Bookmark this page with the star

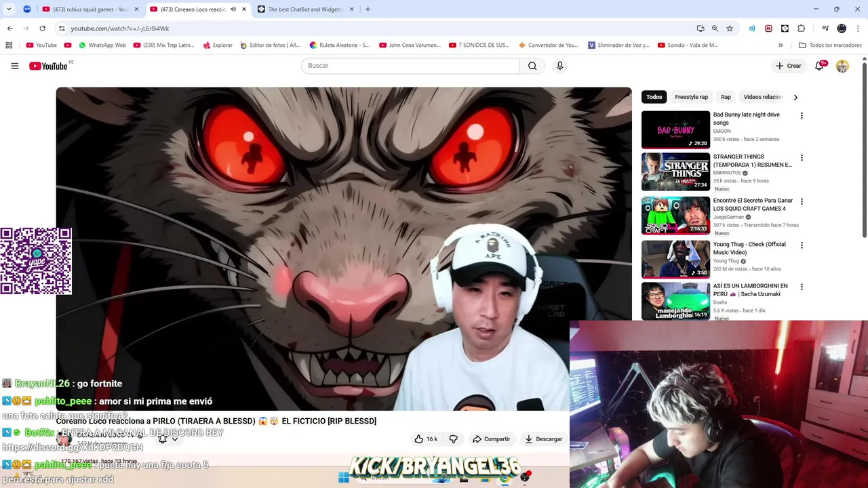[730, 28]
